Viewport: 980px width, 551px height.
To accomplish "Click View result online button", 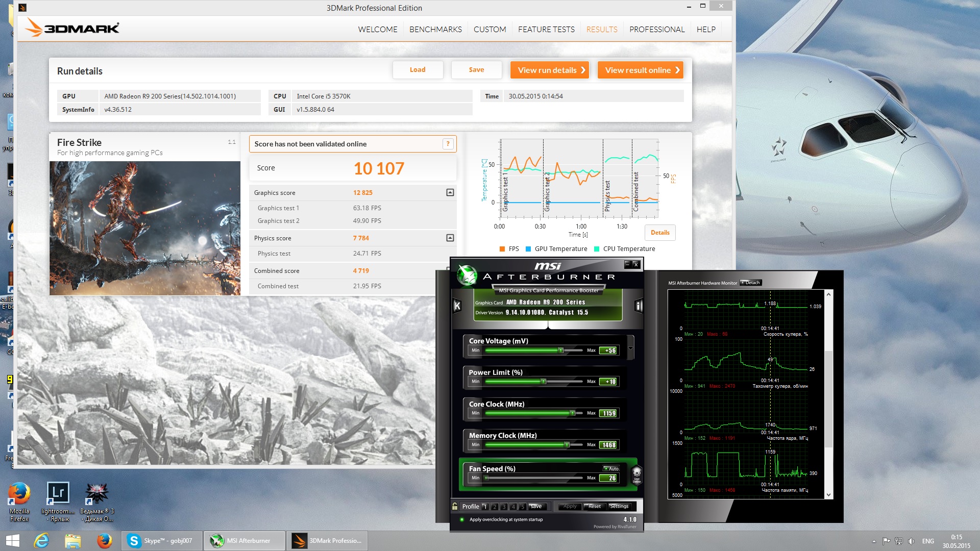I will [641, 70].
